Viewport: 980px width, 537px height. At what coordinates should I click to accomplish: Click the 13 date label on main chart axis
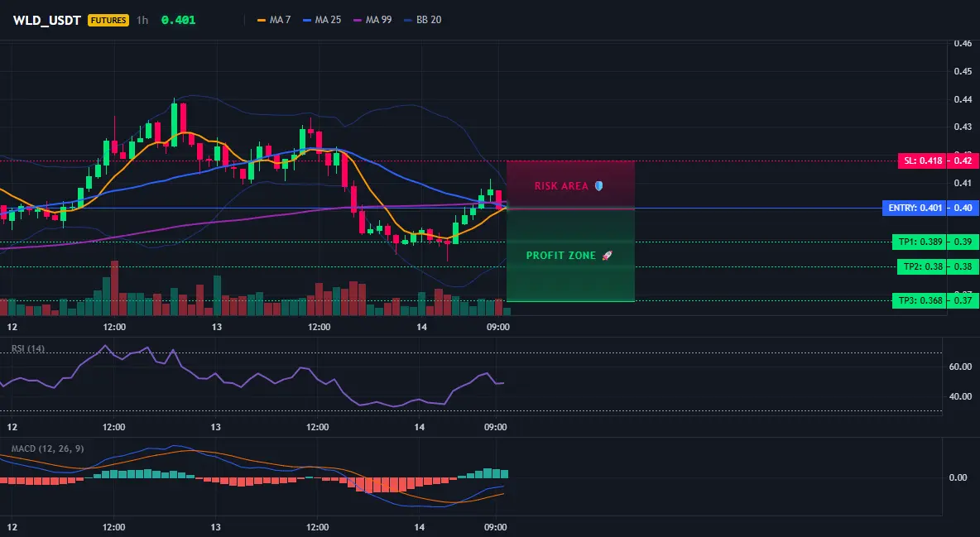[x=217, y=327]
